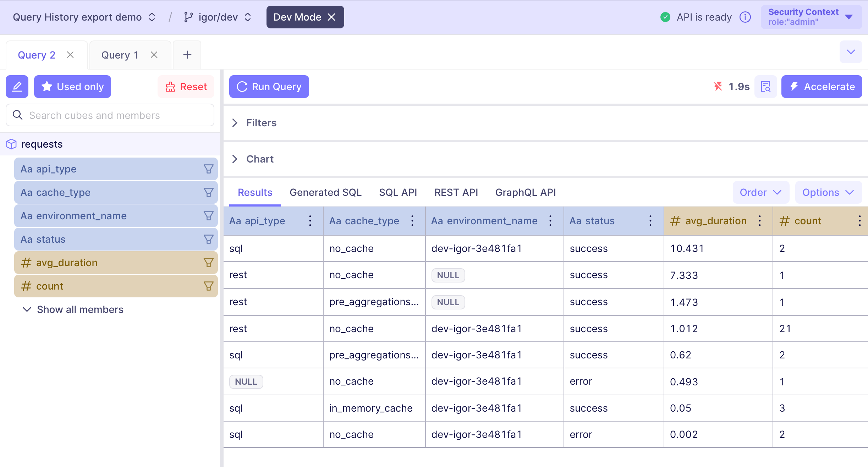868x467 pixels.
Task: Click the Run Query button
Action: (x=269, y=87)
